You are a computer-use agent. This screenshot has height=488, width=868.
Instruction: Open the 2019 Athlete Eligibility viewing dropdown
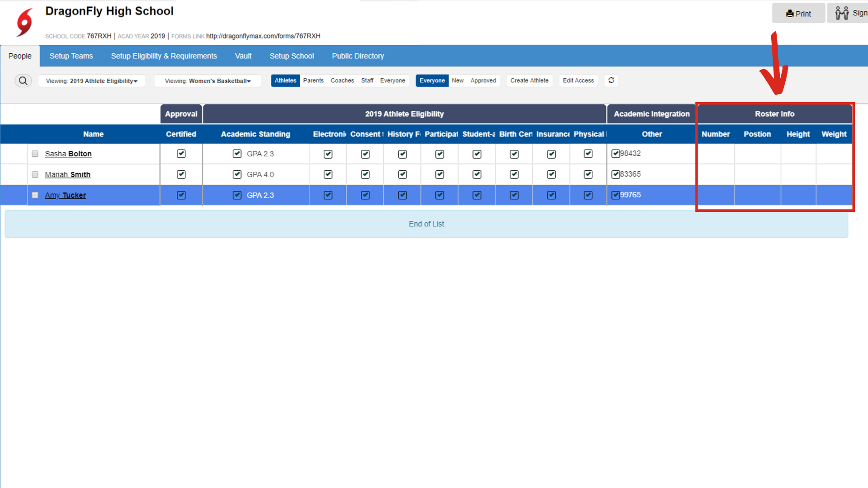(92, 81)
